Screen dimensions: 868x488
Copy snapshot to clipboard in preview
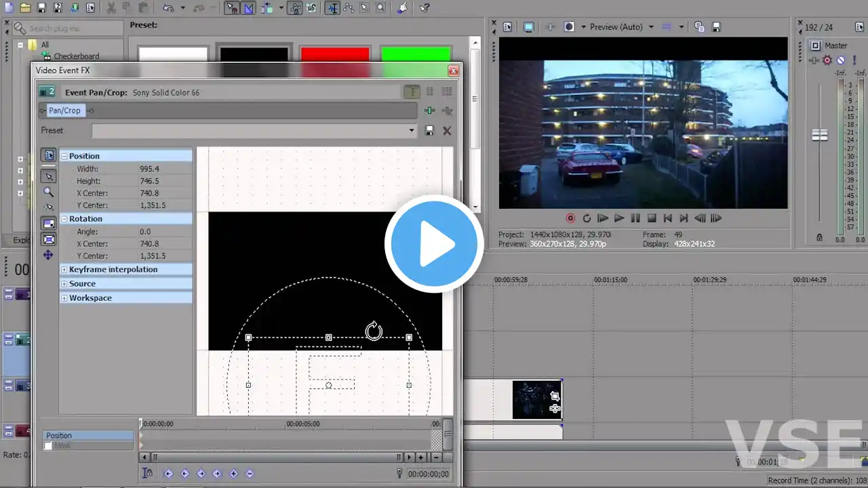click(699, 27)
